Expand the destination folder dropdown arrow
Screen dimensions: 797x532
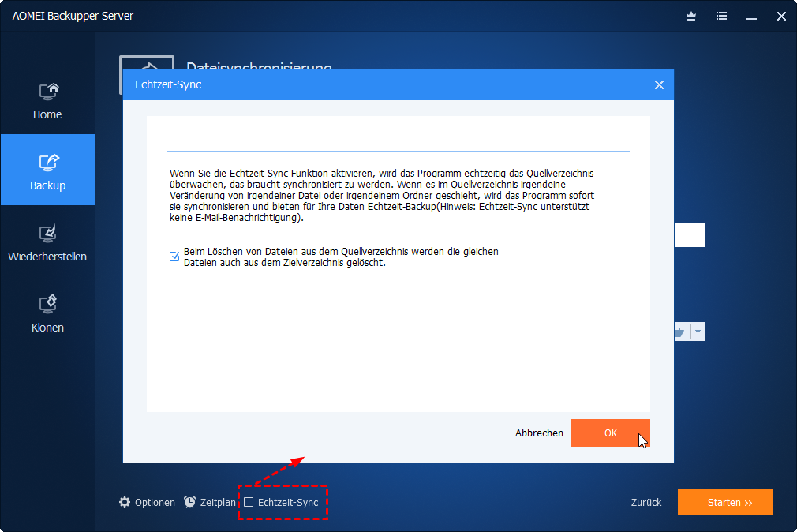point(698,332)
